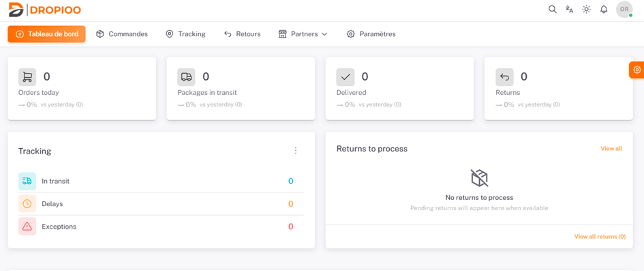Open the language translation icon
This screenshot has height=271, width=644.
click(569, 9)
